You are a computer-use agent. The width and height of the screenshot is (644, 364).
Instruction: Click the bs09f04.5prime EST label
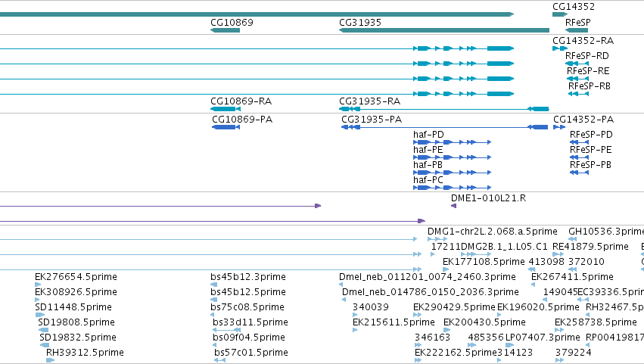tap(249, 338)
